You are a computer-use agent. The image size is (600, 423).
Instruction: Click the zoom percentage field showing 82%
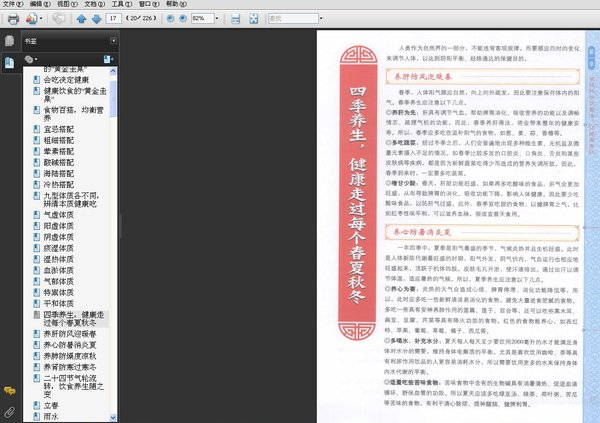(x=202, y=18)
